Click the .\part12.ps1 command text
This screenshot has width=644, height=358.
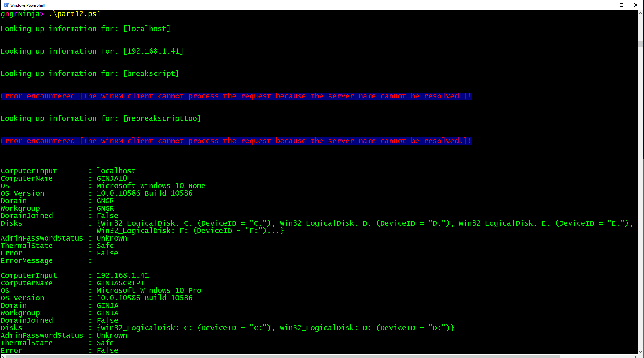pyautogui.click(x=75, y=14)
